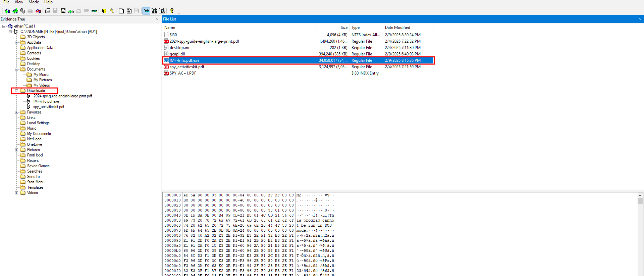
Task: Select spy_activitieskit.pdf in the File List
Action: (x=187, y=67)
